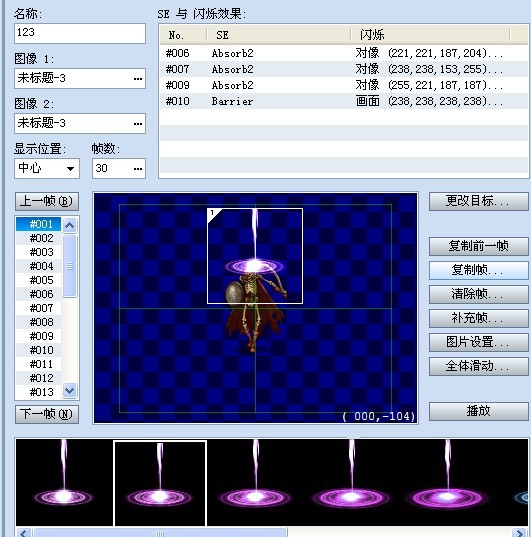
Task: Select frame #001 in the list
Action: [39, 224]
